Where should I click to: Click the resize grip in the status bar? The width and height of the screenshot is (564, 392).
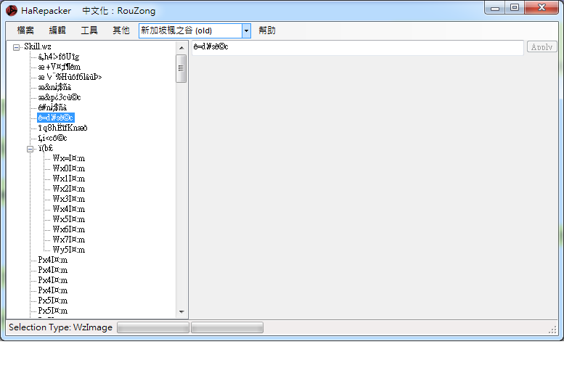[552, 330]
